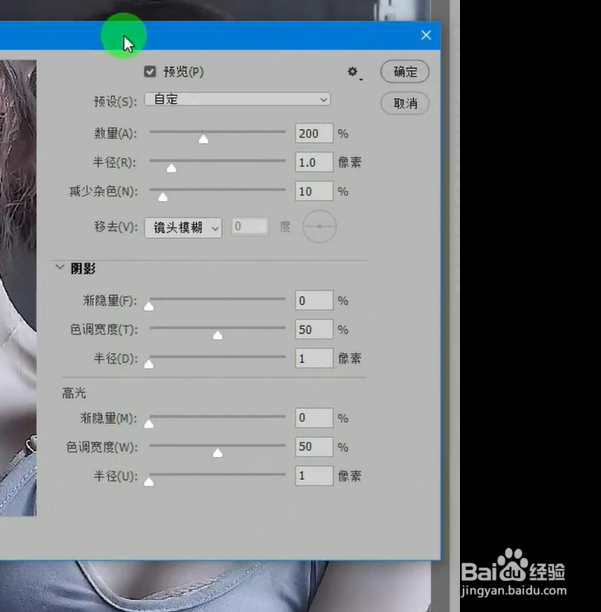Click the shadow 半径(D) slider handle
The width and height of the screenshot is (601, 612).
(149, 364)
